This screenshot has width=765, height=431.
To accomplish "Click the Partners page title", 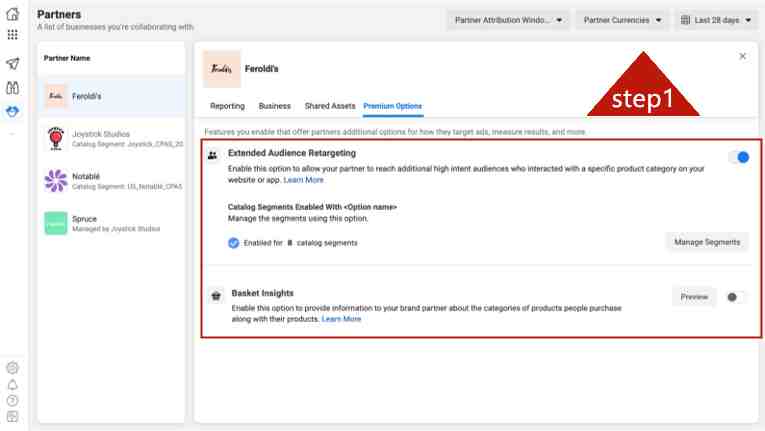I will click(x=59, y=14).
